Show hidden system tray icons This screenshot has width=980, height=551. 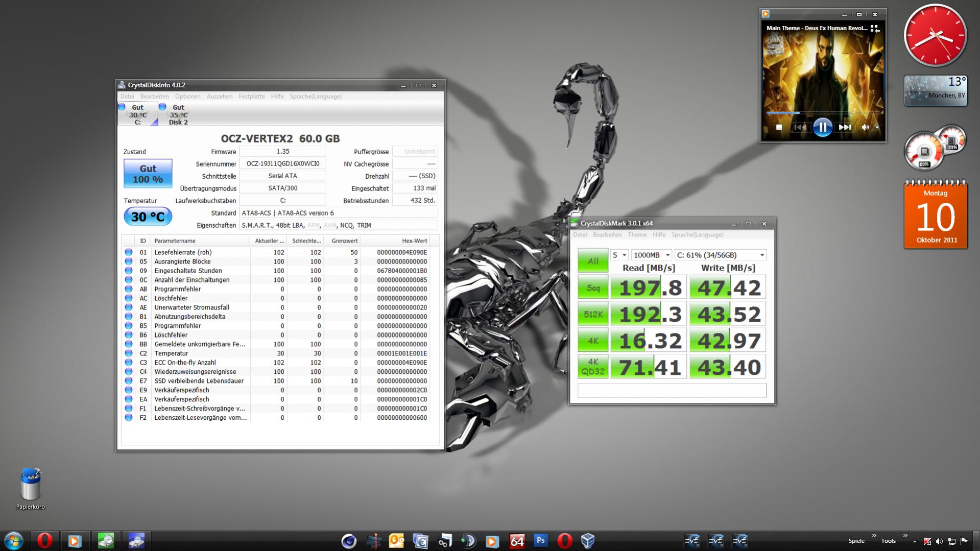click(x=915, y=541)
